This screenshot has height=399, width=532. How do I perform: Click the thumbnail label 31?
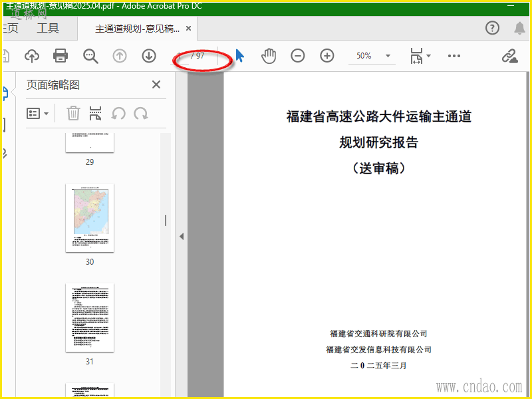pyautogui.click(x=90, y=362)
